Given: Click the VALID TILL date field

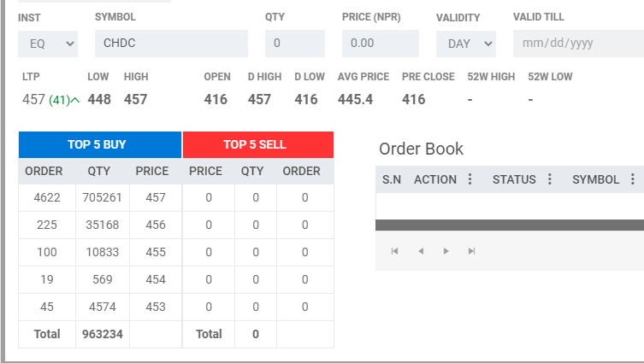Looking at the screenshot, I should [x=577, y=44].
